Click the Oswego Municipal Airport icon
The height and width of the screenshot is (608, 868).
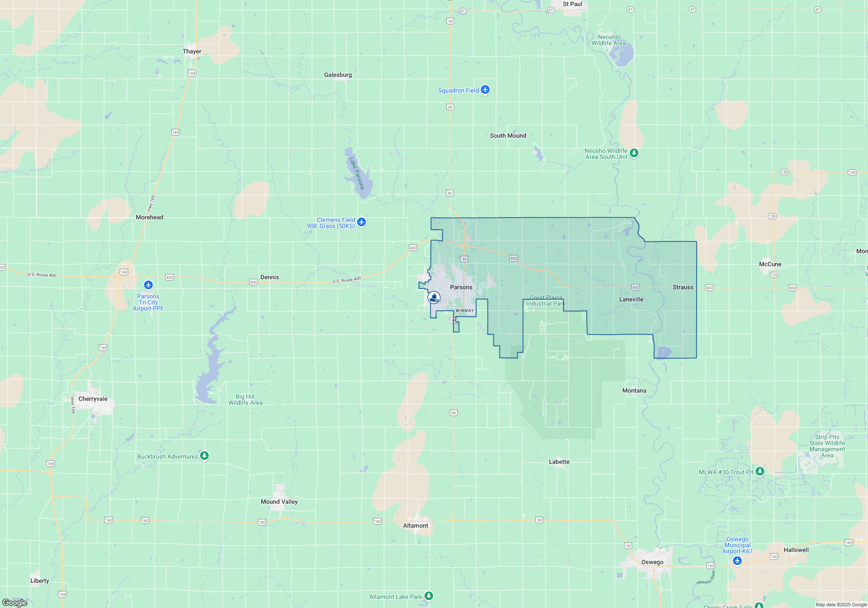[x=737, y=561]
